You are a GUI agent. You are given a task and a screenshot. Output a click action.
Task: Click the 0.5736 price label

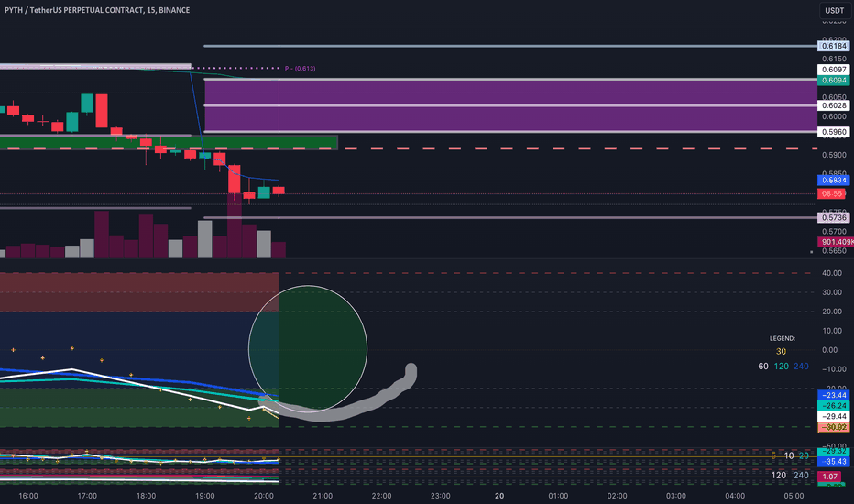(x=834, y=217)
